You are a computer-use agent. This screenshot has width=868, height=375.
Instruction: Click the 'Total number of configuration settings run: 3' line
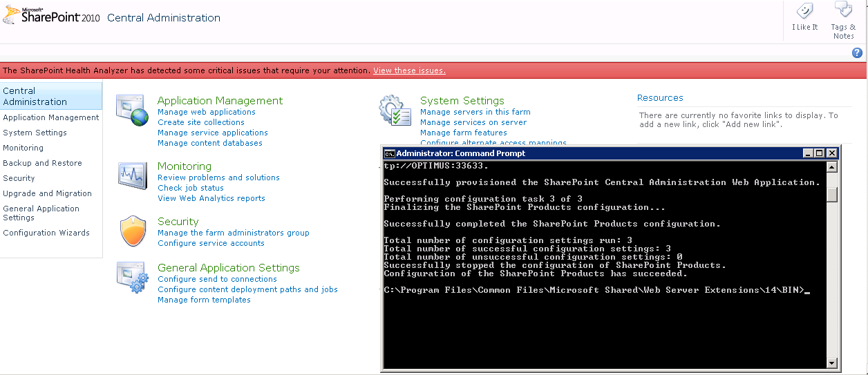click(x=508, y=240)
